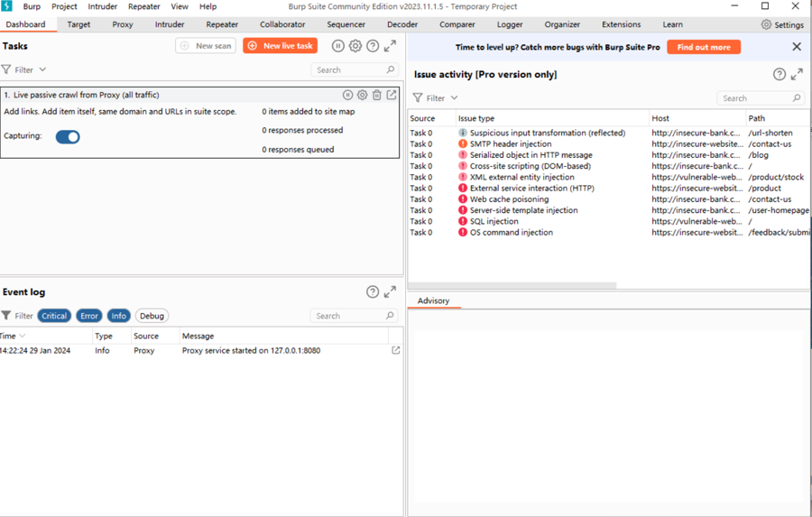
Task: Switch to the Organizer tab
Action: coord(562,24)
